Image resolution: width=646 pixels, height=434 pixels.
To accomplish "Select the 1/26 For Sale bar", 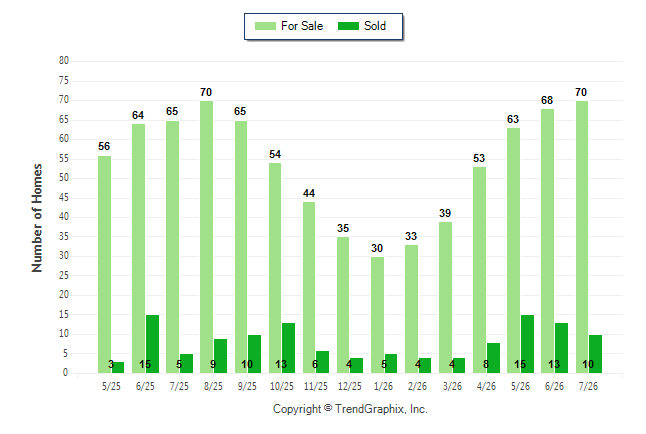I will pos(377,315).
